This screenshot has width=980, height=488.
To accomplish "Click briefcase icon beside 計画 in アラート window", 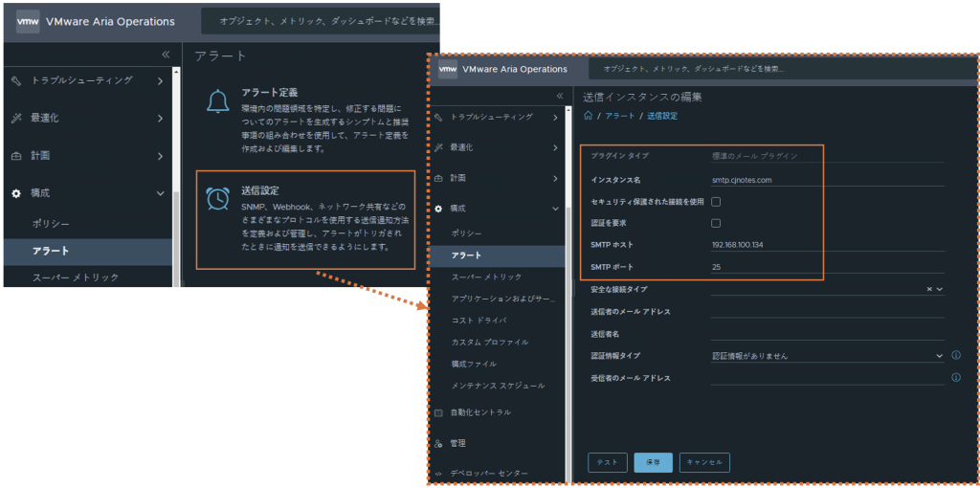I will (17, 156).
